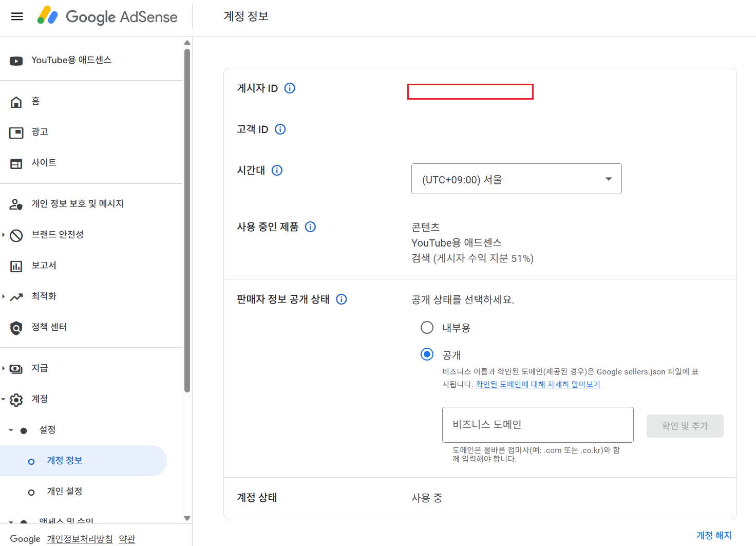Show info tooltip for 판매자 정보 공개 상태

(342, 299)
